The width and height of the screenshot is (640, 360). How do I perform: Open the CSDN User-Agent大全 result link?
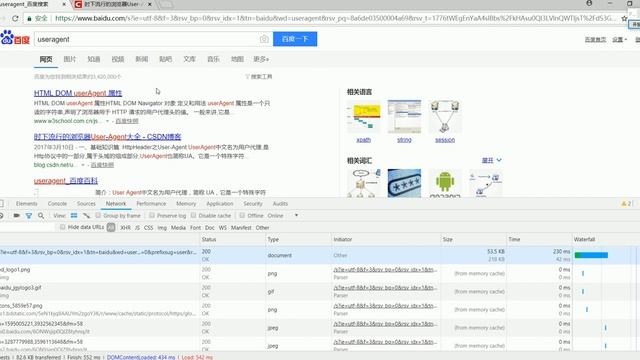point(107,137)
